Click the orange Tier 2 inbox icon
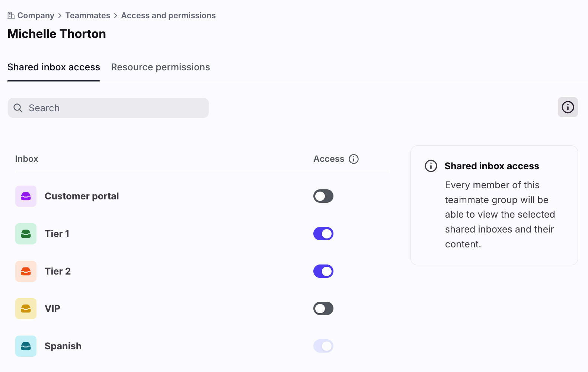The height and width of the screenshot is (372, 588). coord(26,271)
